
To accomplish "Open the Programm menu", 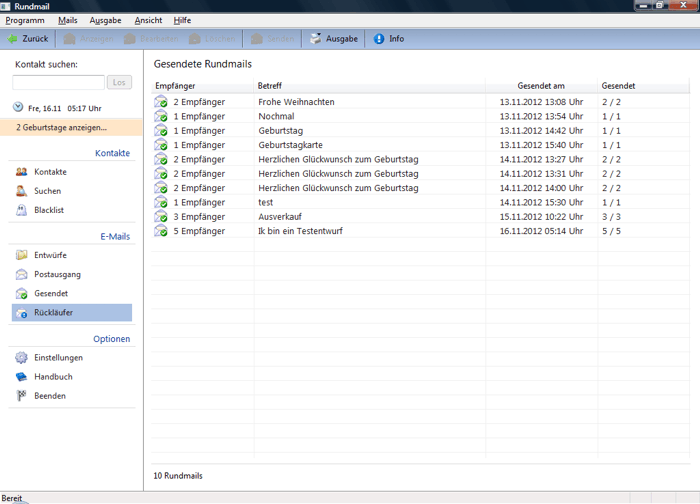I will coord(25,21).
